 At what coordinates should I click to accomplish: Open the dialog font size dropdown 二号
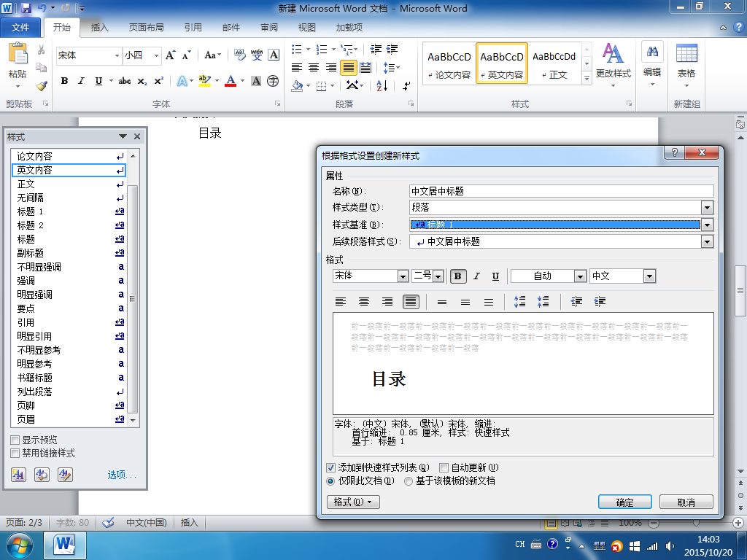tap(438, 276)
